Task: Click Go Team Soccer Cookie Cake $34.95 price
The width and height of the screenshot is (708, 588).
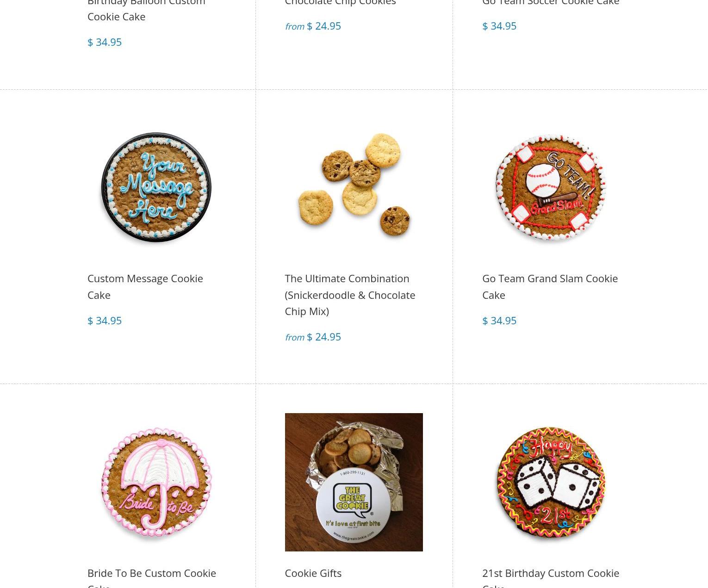Action: (499, 26)
